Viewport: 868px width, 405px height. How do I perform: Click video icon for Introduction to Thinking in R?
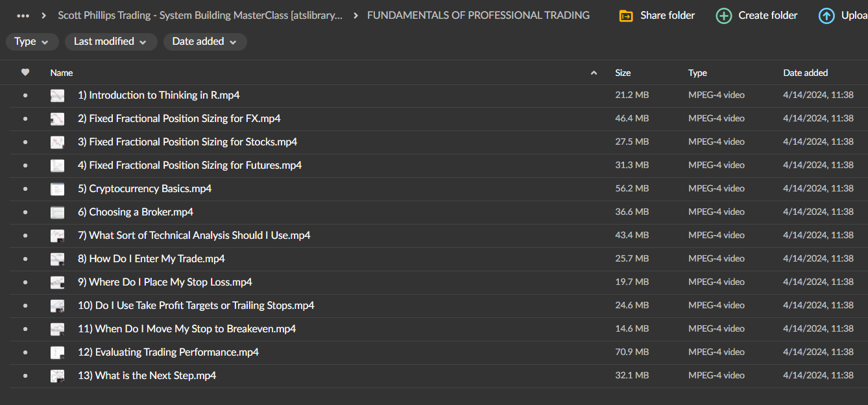pyautogui.click(x=58, y=95)
